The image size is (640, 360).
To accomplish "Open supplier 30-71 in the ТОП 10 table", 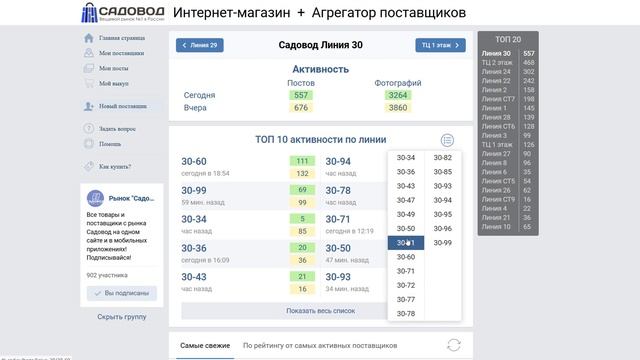I will point(338,220).
